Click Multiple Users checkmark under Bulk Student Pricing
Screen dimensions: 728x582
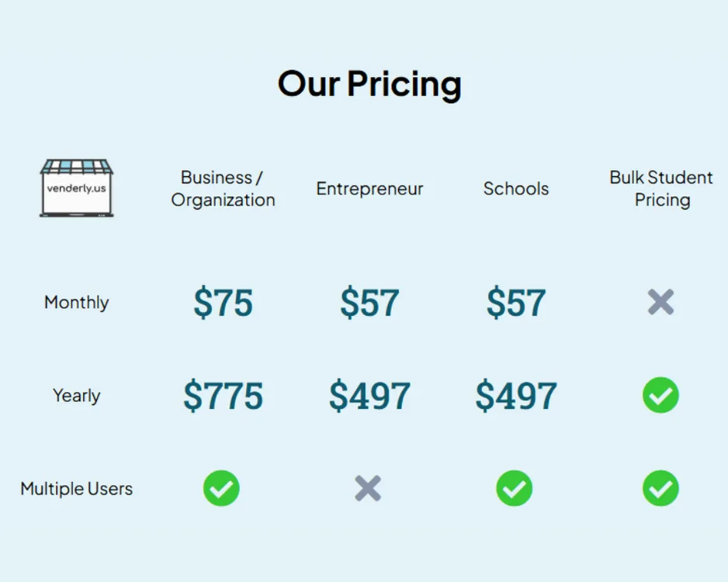pyautogui.click(x=660, y=488)
